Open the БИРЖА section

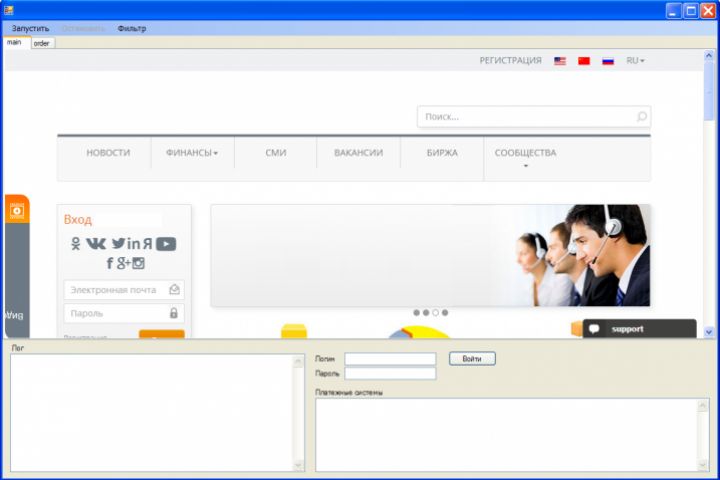[x=442, y=152]
